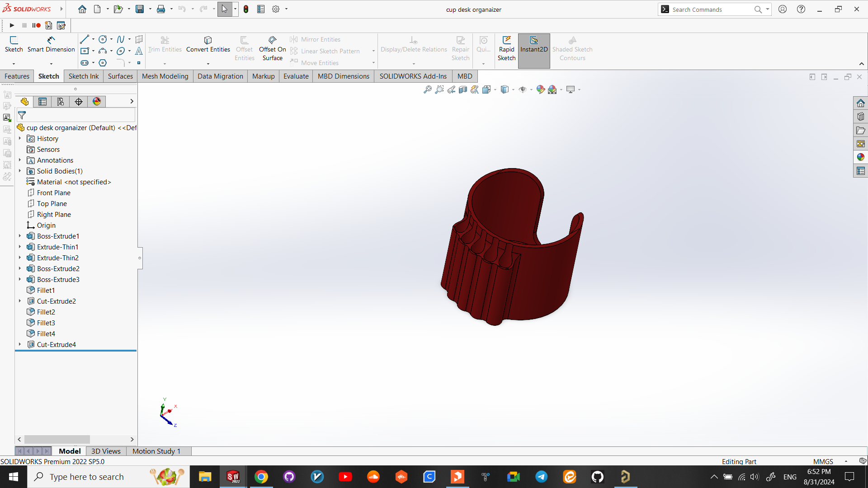Open Edit Appearance icon in view toolbar
Screen dimensions: 868x488
point(540,89)
